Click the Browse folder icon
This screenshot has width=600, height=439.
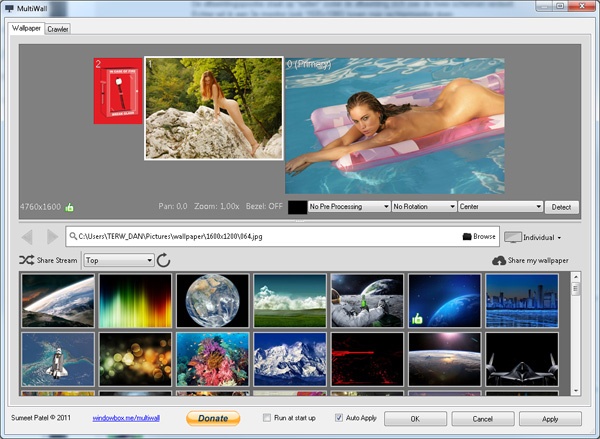point(466,237)
